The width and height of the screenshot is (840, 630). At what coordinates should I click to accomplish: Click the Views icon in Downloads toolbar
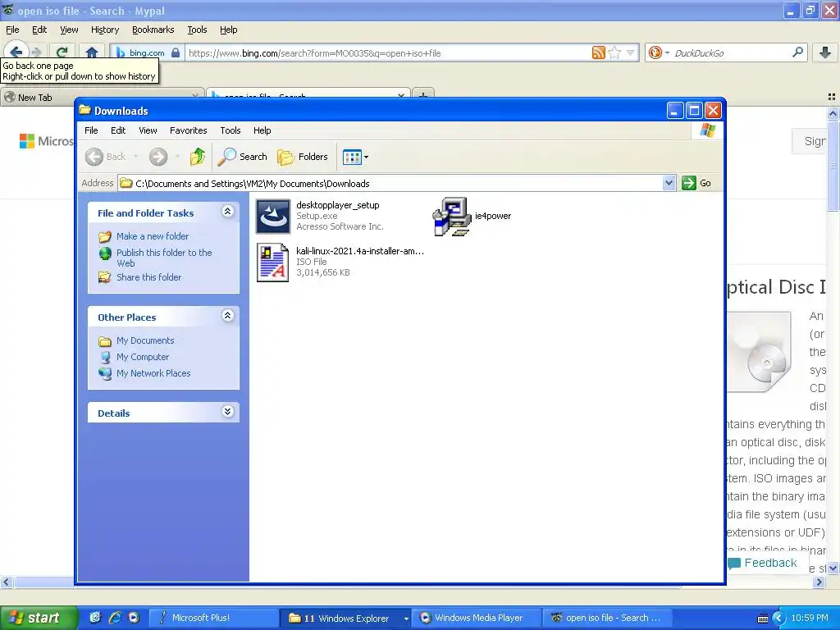click(x=351, y=157)
